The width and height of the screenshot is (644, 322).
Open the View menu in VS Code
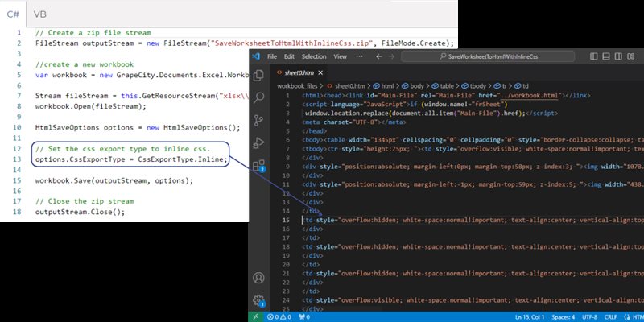(x=340, y=56)
